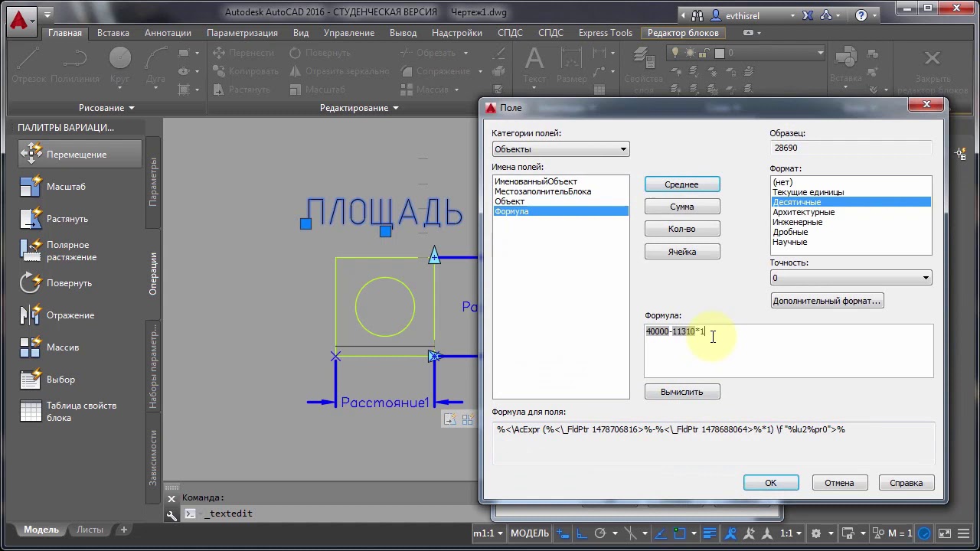Click the annotation scale visibility icon
Screen dimensions: 980x551
click(730, 533)
